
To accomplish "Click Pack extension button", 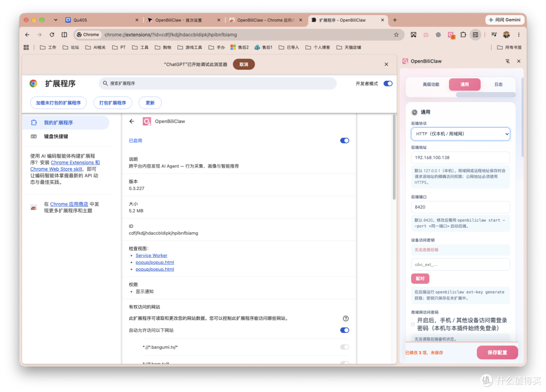I will (112, 103).
